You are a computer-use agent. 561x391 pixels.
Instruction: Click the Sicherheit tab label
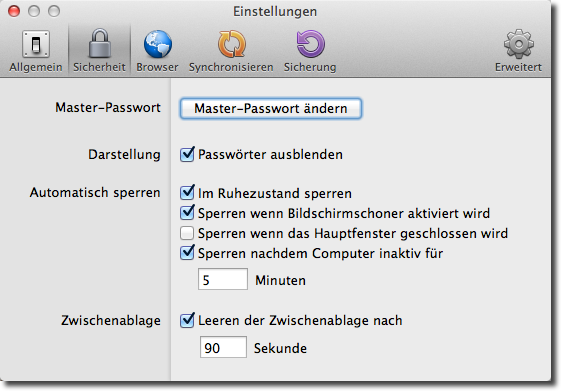99,67
